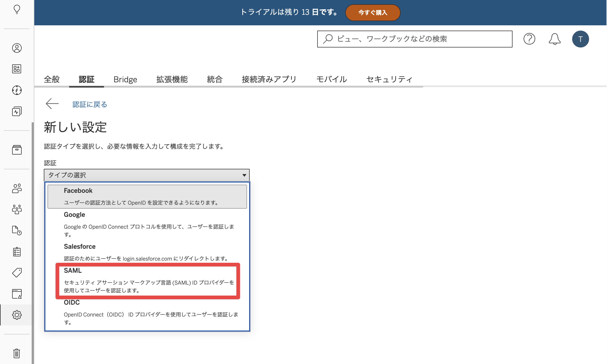Switch to the 全般 tab

click(x=52, y=79)
